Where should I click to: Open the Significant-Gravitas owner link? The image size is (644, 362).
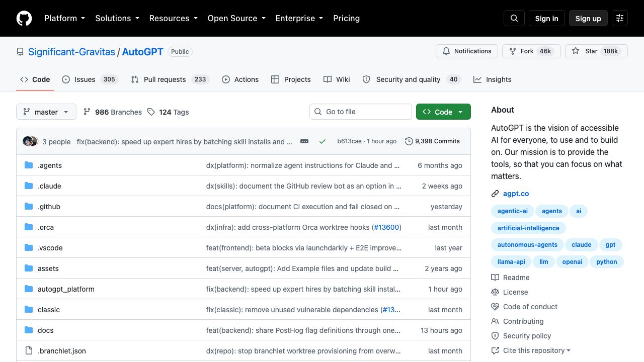click(71, 52)
